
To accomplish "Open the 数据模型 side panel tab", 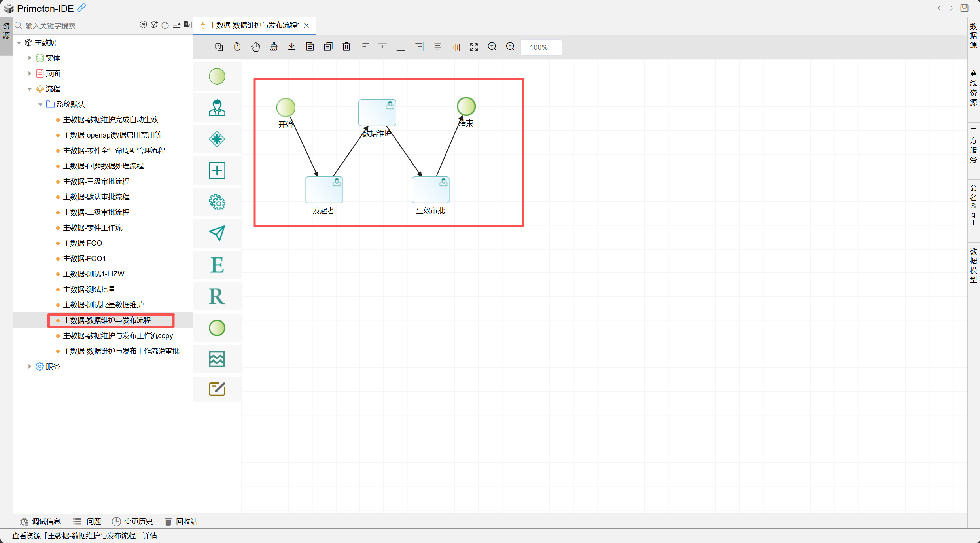I will pos(973,265).
